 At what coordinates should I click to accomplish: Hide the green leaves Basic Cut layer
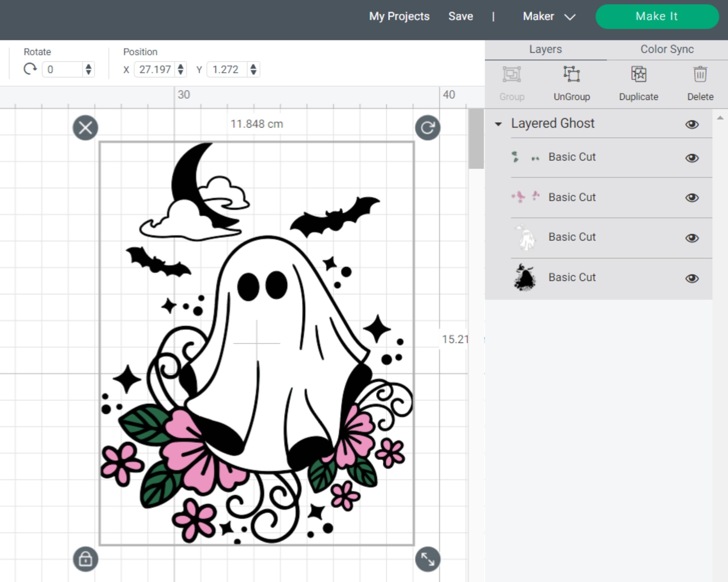[x=692, y=157]
